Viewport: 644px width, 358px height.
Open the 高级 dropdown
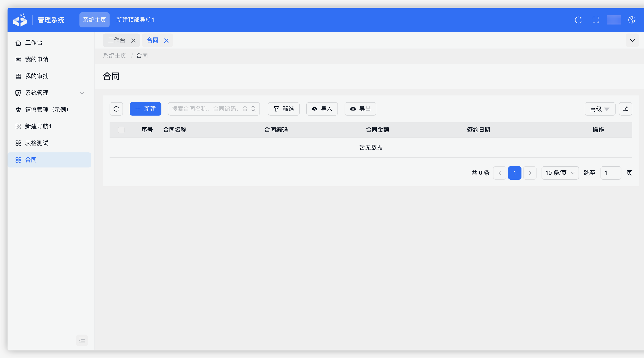coord(600,109)
